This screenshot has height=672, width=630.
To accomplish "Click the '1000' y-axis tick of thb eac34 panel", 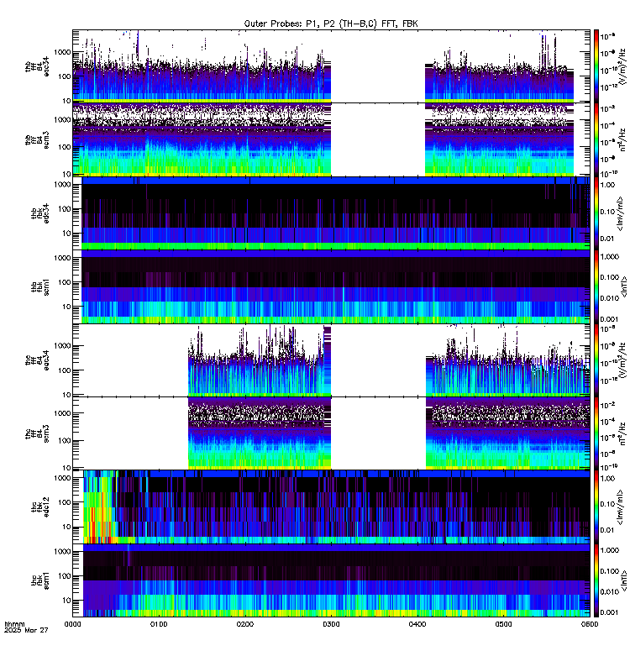I will [x=62, y=52].
